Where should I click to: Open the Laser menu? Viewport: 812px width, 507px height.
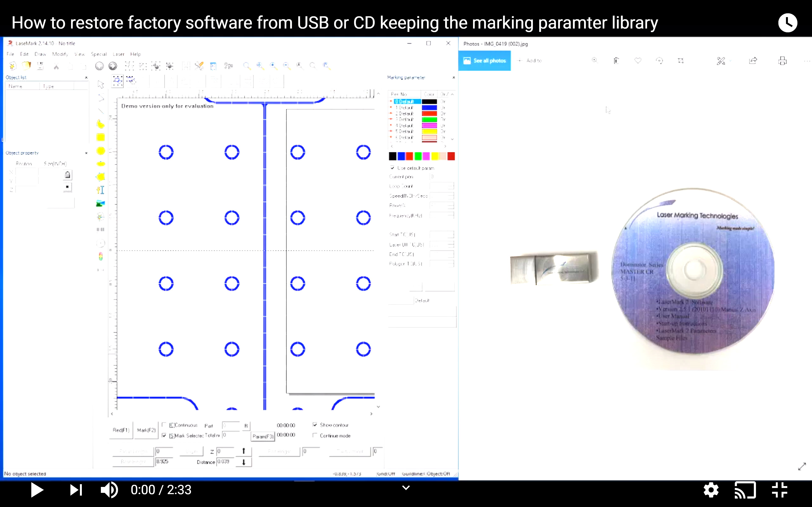(x=119, y=54)
